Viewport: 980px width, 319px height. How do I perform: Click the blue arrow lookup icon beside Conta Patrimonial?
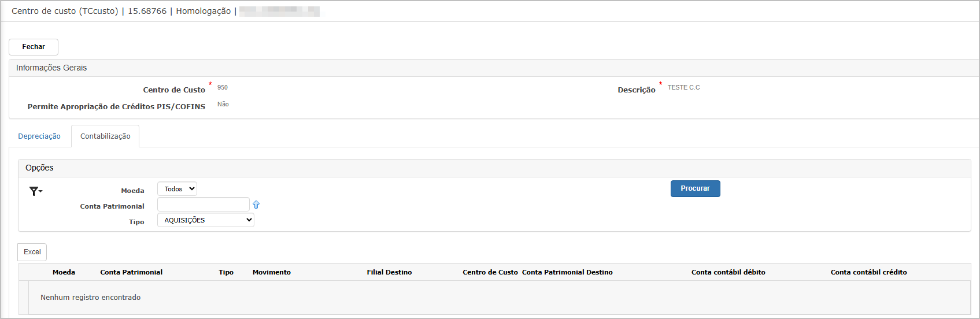(x=256, y=205)
